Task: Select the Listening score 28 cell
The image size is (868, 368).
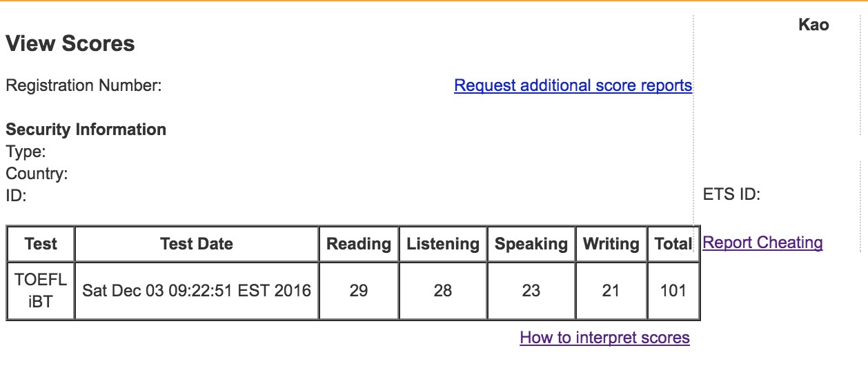Action: 443,291
